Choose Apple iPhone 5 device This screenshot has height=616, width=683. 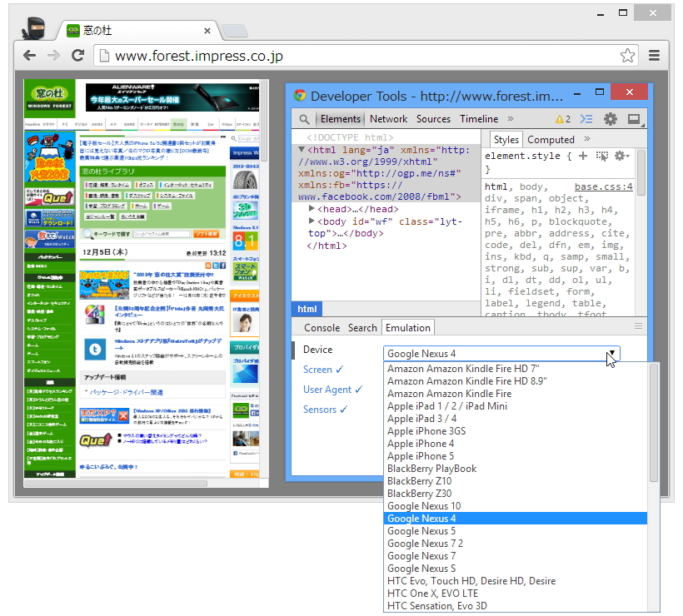[516, 456]
